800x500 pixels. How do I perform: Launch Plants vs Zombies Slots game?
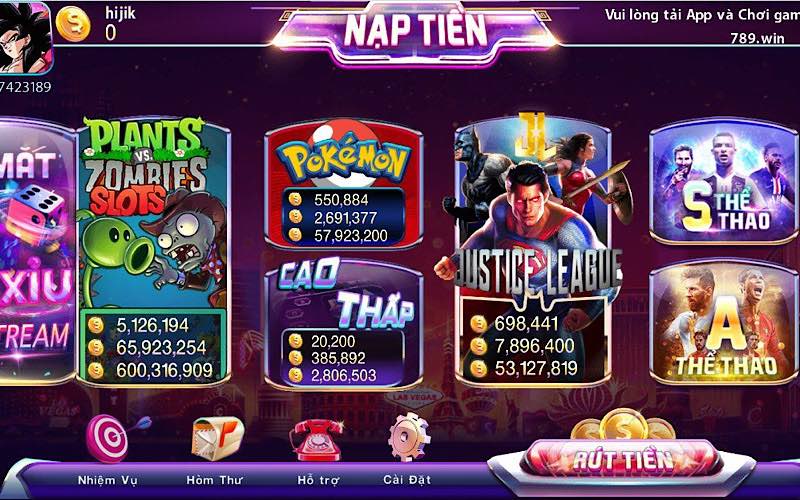[x=153, y=250]
